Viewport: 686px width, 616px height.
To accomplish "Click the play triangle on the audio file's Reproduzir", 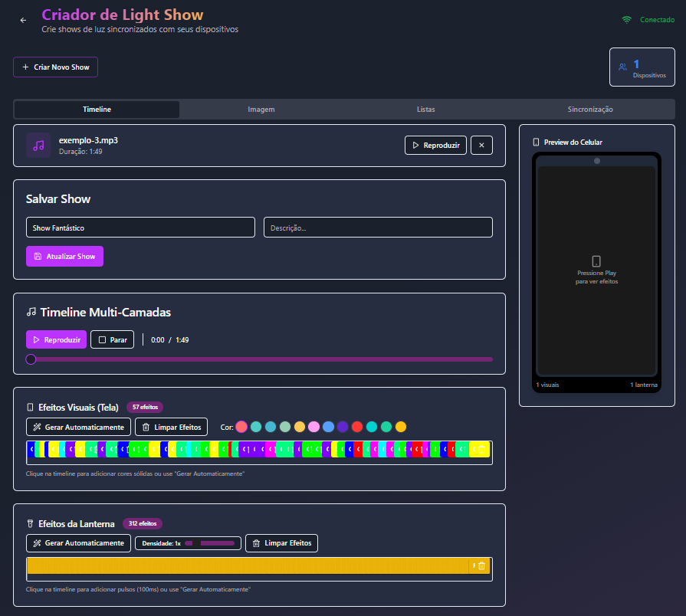I will pyautogui.click(x=415, y=145).
